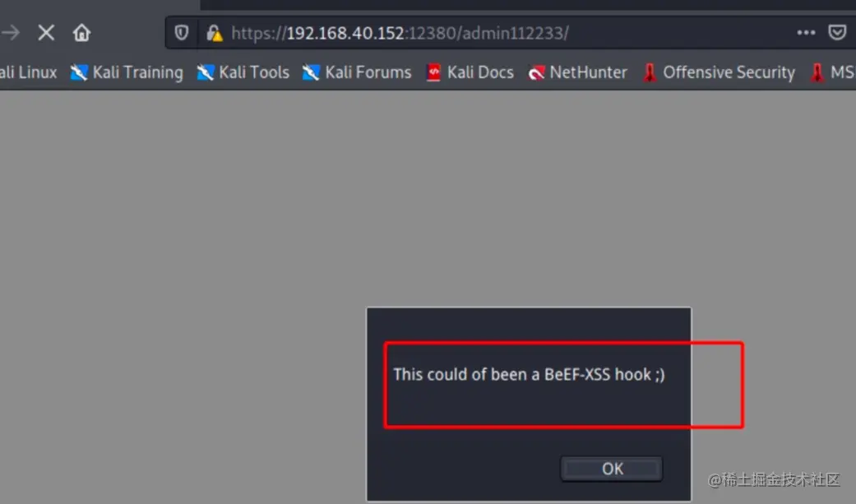Open the Offensive Security bookmark
856x504 pixels.
(719, 72)
